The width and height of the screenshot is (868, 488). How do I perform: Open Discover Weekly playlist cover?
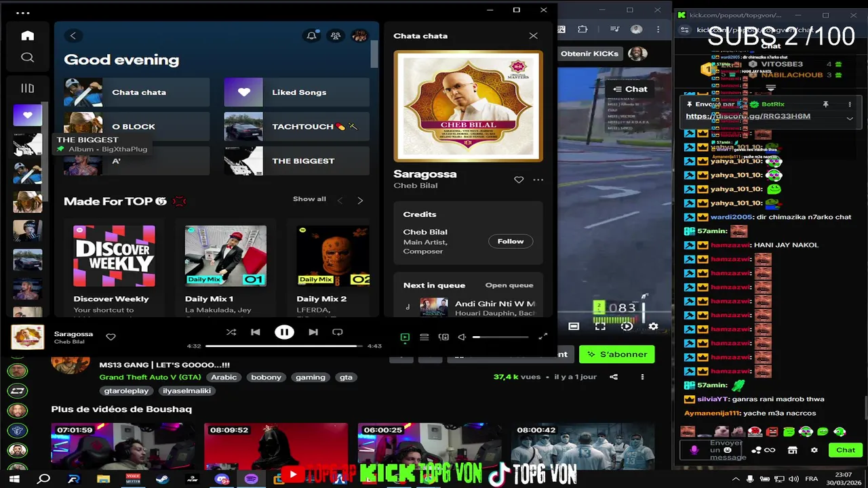[114, 256]
